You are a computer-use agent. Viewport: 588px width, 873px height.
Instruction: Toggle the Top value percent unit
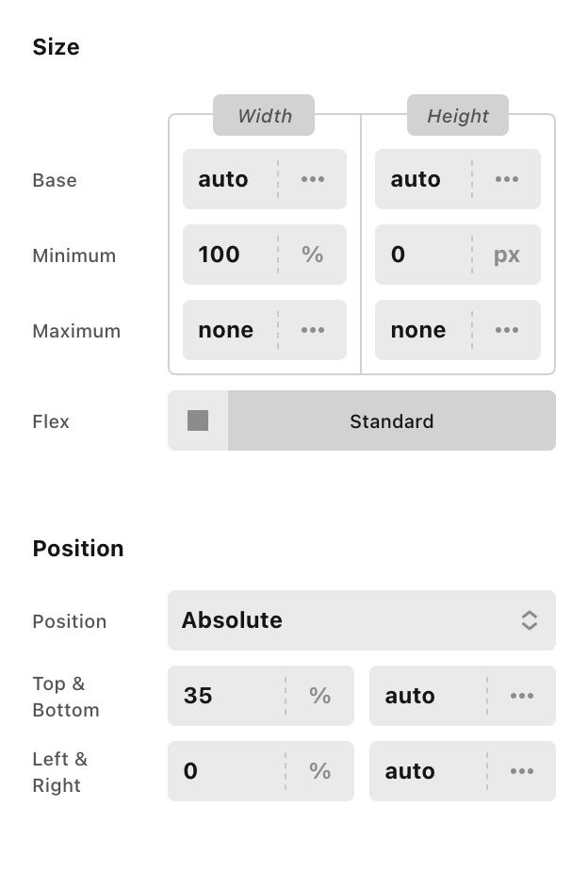(x=320, y=696)
